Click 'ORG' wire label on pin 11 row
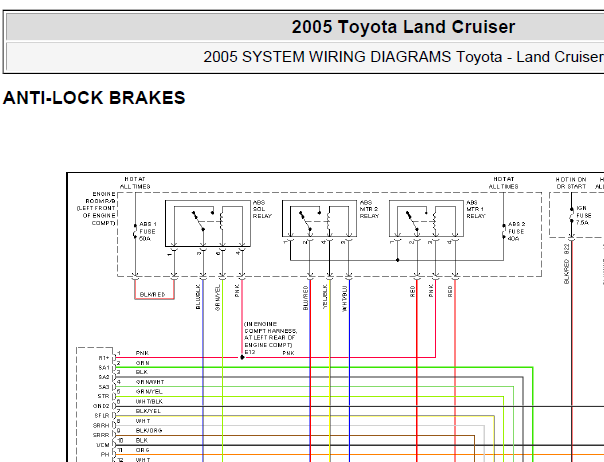Screen dimensions: 604x462 [143, 450]
